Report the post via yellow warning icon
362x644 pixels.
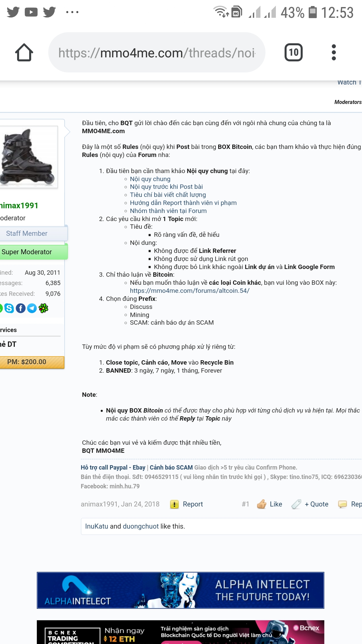click(174, 504)
